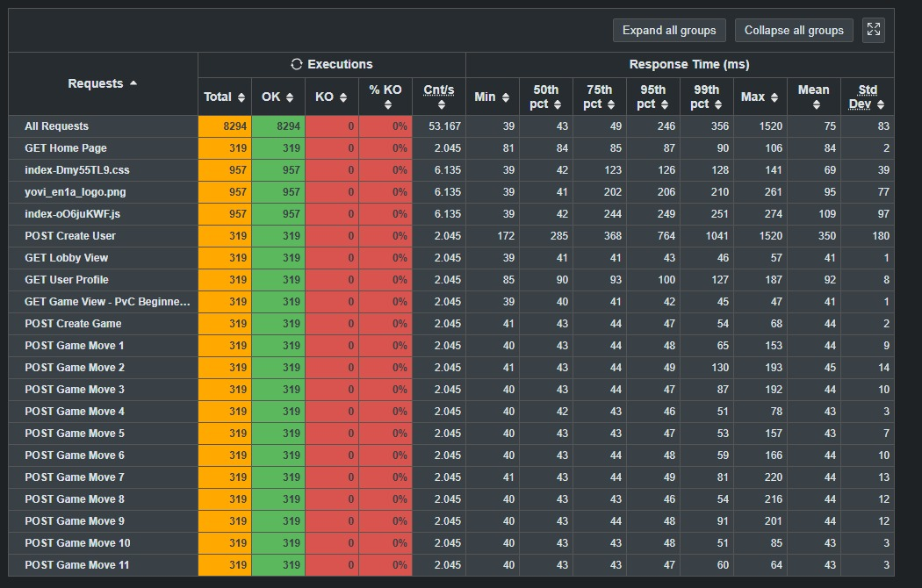Select the POST Create User row
The height and width of the screenshot is (588, 922).
[x=70, y=236]
